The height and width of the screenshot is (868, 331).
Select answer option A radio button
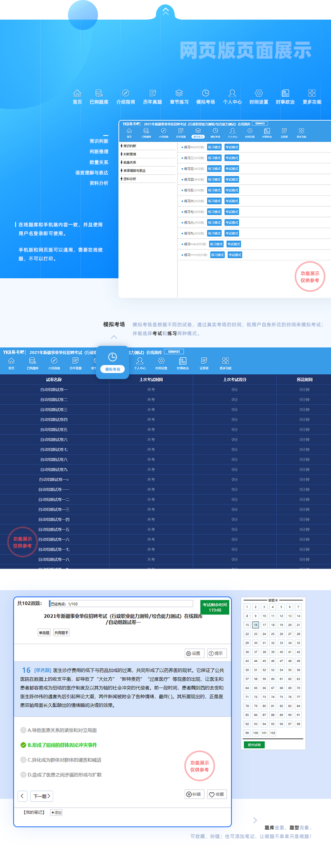[x=23, y=730]
